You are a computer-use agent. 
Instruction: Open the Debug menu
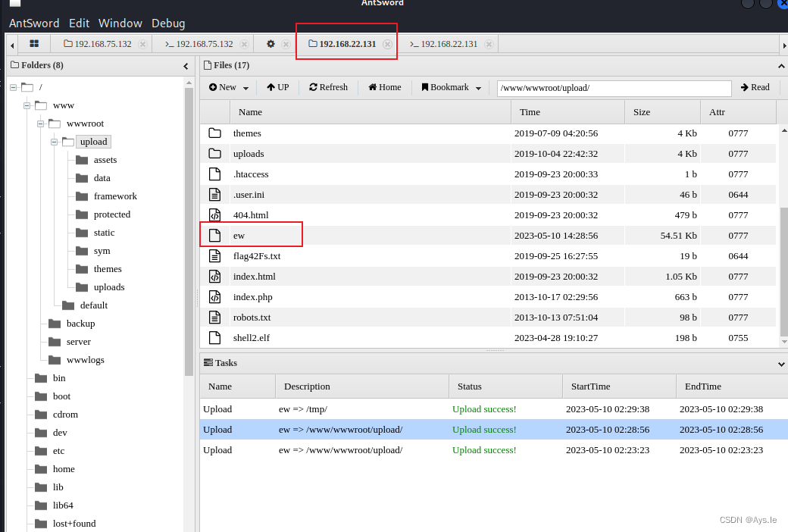click(x=168, y=23)
